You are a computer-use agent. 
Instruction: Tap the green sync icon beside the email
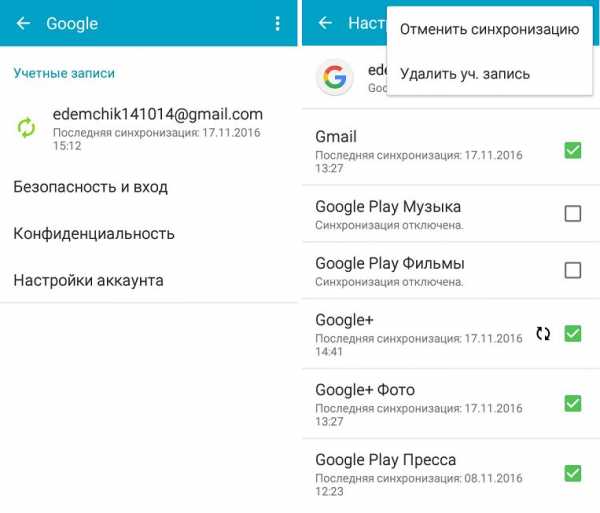coord(26,128)
